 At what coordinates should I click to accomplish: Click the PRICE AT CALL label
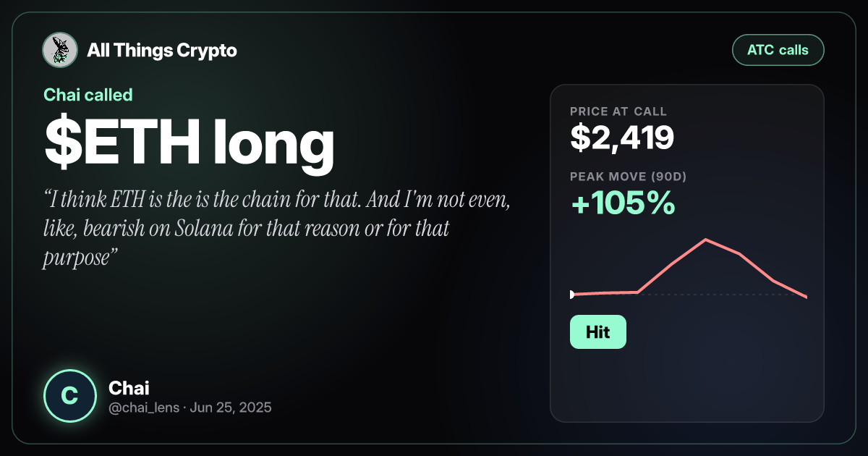click(618, 111)
